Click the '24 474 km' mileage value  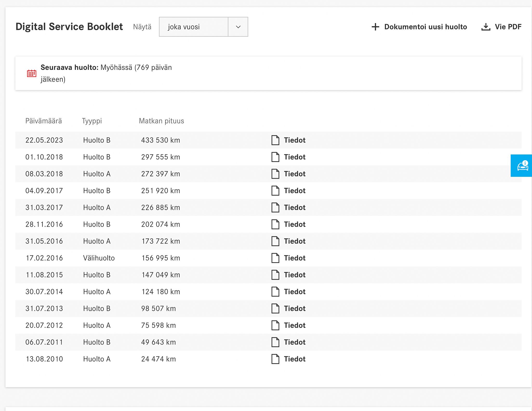(x=158, y=359)
